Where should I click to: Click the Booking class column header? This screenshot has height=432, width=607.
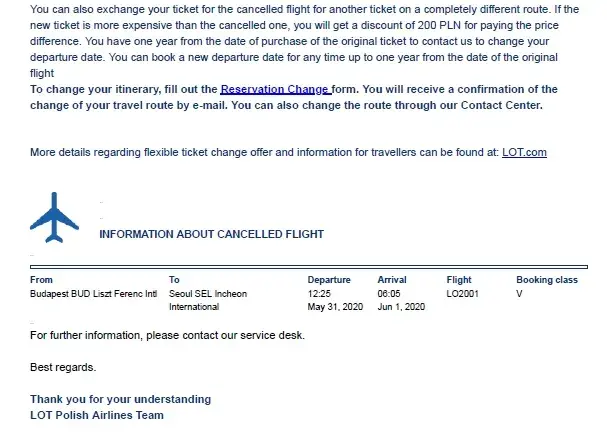pos(546,280)
